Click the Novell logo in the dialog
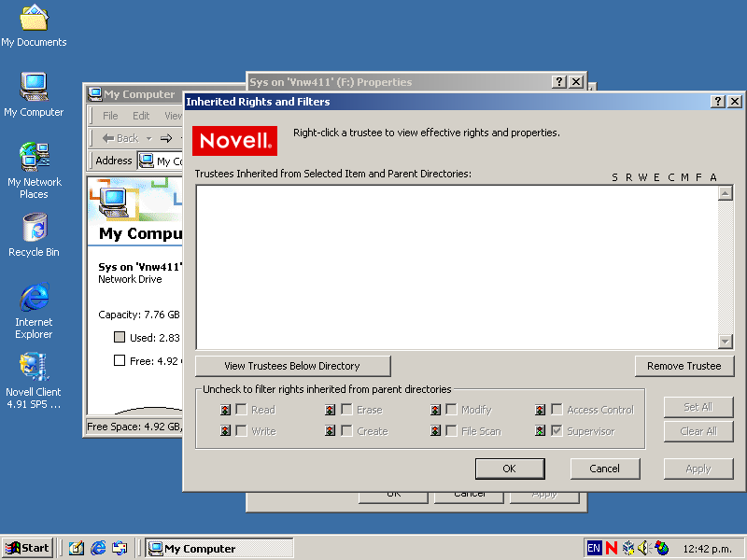The height and width of the screenshot is (560, 747). click(235, 141)
